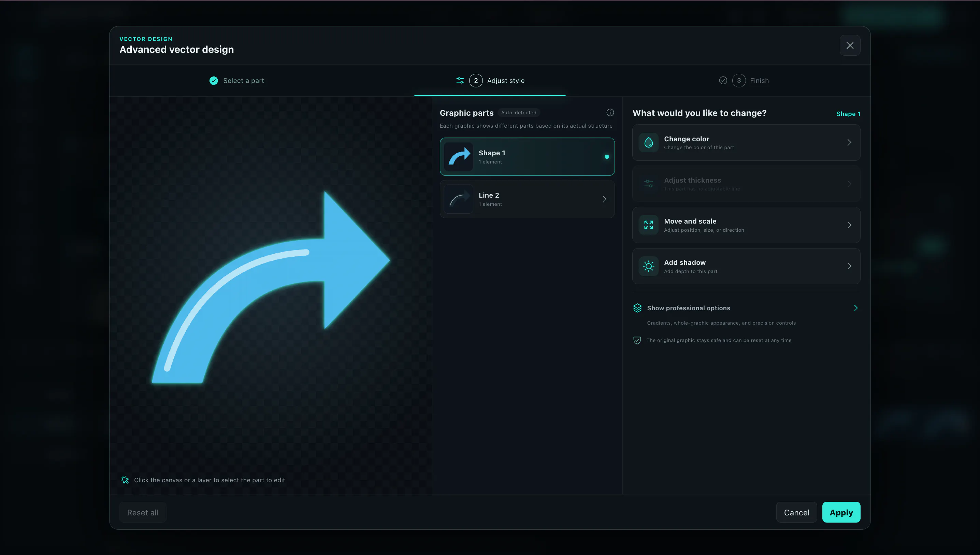
Task: Go to the Finish step
Action: (x=744, y=81)
